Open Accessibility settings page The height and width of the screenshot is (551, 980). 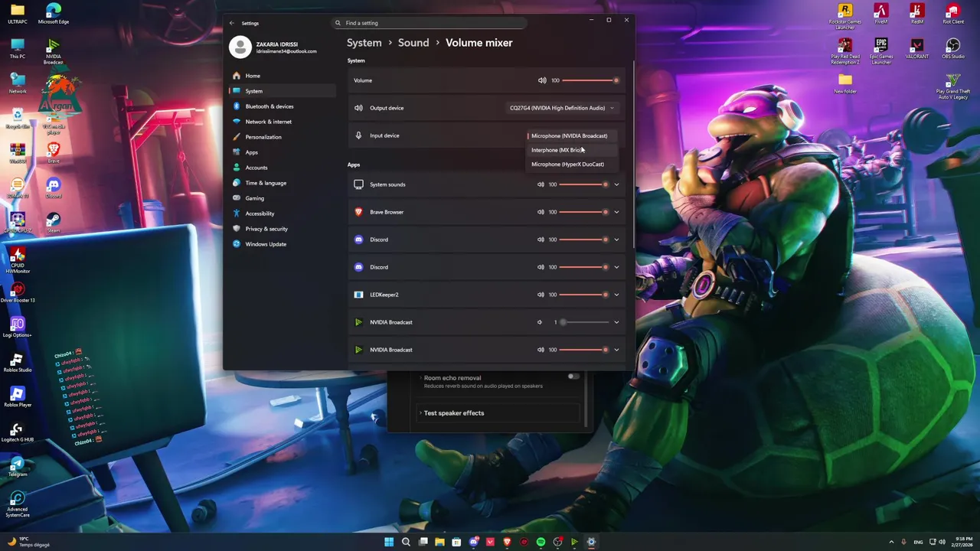282,214
